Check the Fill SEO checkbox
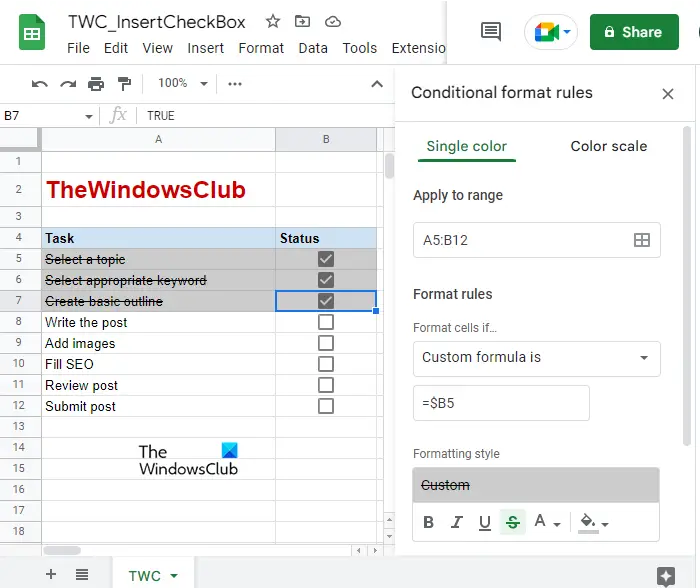Image resolution: width=700 pixels, height=588 pixels. click(326, 364)
